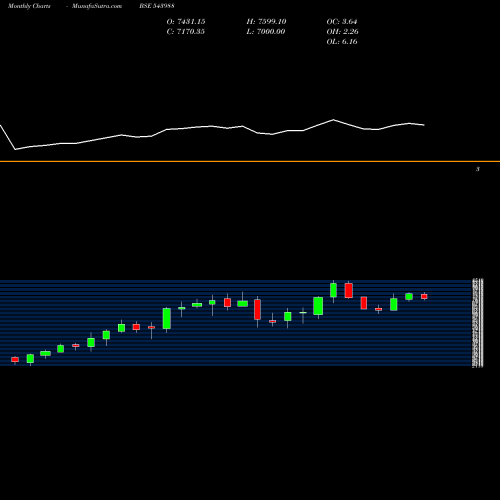Image resolution: width=500 pixels, height=500 pixels.
Task: Open the MunafaSutra.com label
Action: click(x=97, y=6)
